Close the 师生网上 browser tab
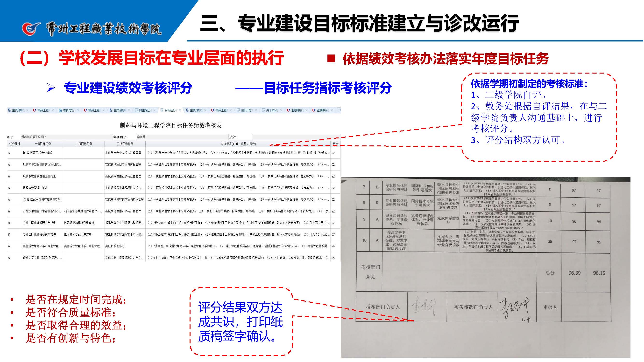644x362 pixels. click(x=155, y=110)
